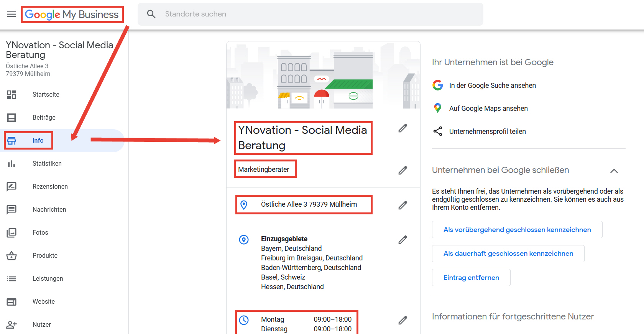The width and height of the screenshot is (644, 334).
Task: Open Startseite in the sidebar
Action: coord(46,95)
